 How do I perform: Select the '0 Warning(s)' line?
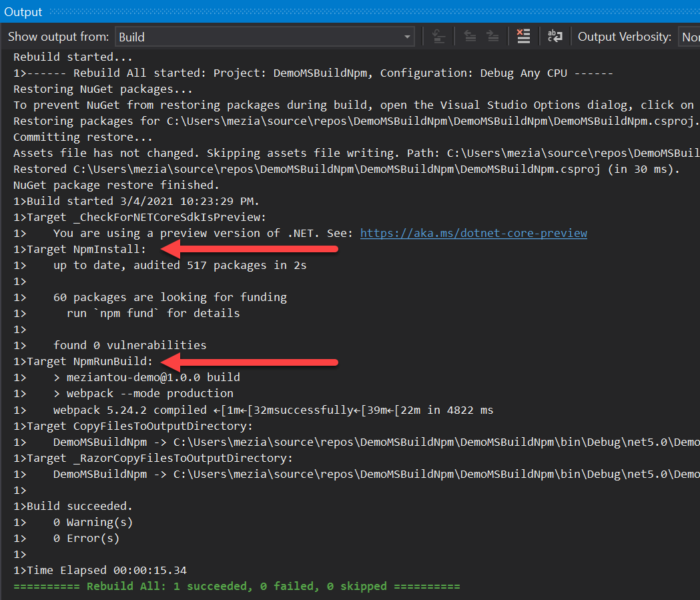coord(93,522)
